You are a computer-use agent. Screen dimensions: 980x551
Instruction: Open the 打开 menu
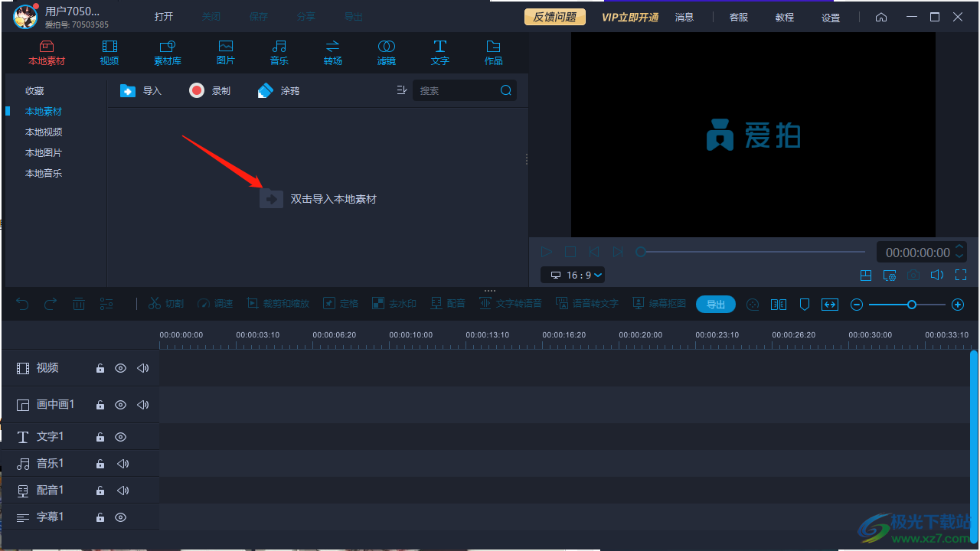pyautogui.click(x=164, y=17)
